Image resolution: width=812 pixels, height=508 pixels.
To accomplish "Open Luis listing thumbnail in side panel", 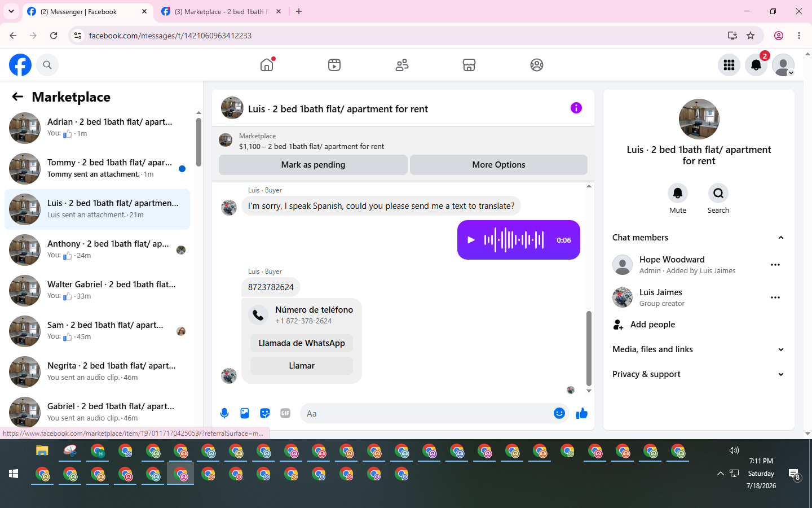I will click(x=699, y=119).
